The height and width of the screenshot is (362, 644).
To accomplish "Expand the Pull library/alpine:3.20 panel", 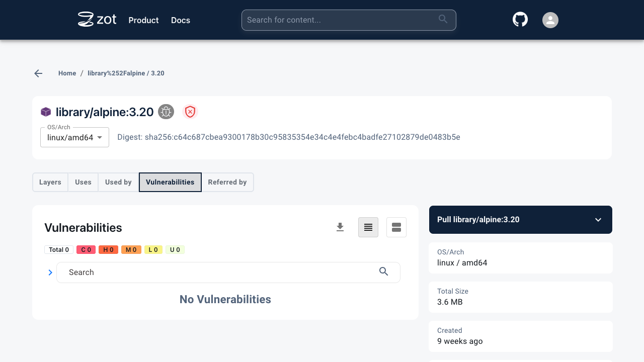I will [x=521, y=220].
